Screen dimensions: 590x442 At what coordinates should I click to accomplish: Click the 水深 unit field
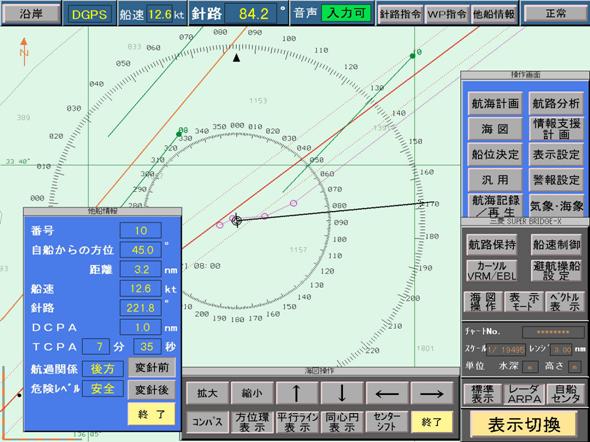pos(529,366)
